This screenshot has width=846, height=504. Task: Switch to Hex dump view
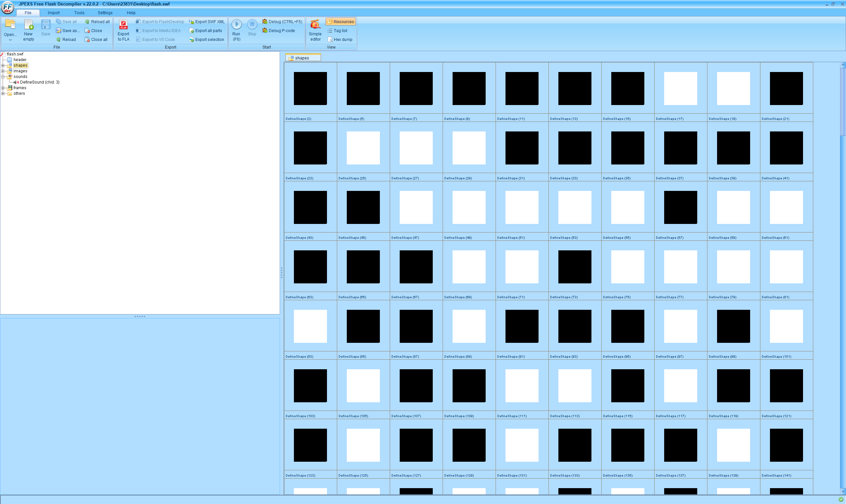pyautogui.click(x=340, y=40)
